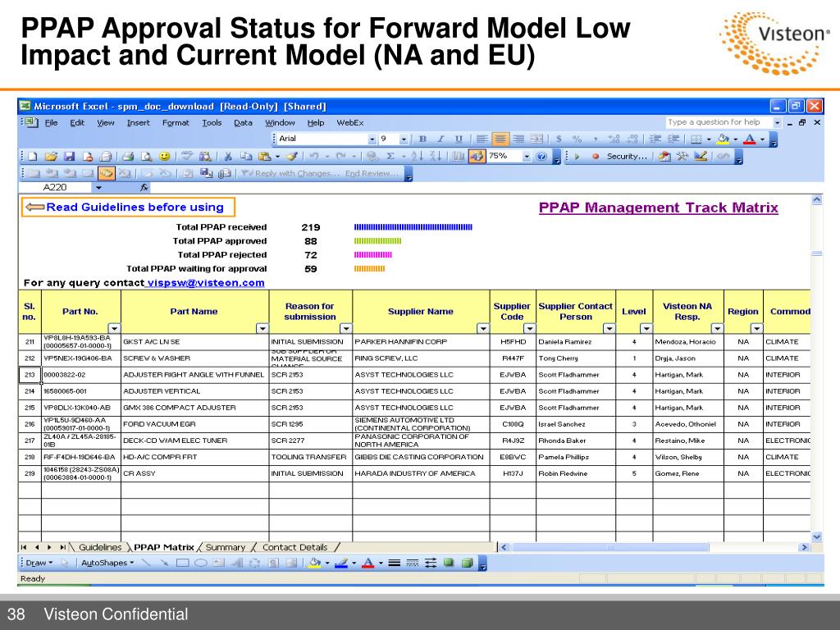The width and height of the screenshot is (840, 630).
Task: Click the Save disk icon
Action: point(69,157)
